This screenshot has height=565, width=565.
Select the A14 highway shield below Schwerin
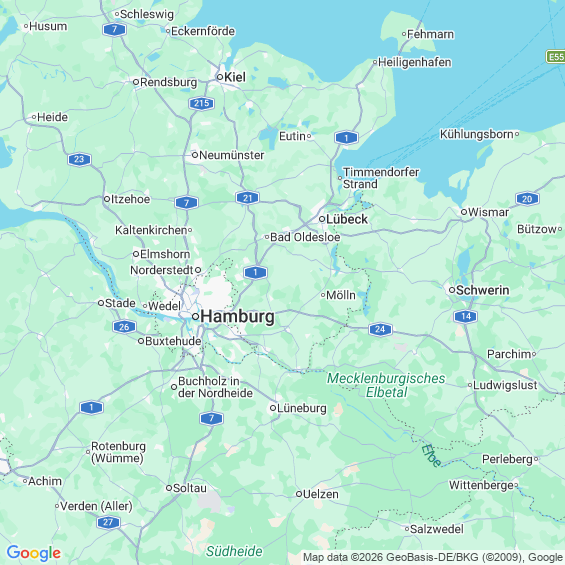pos(466,316)
